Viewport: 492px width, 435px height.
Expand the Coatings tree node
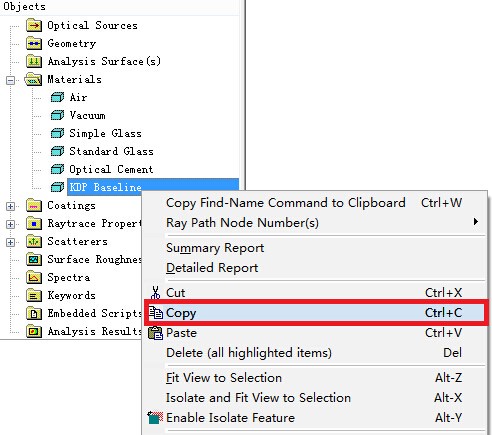click(11, 206)
